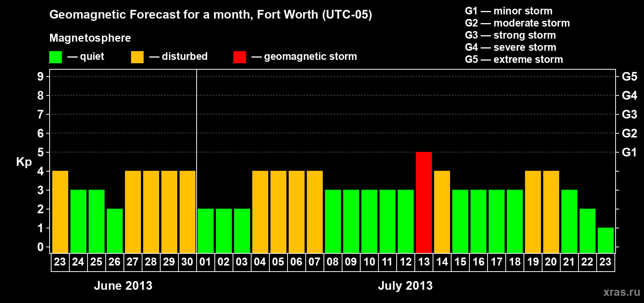Click the right axis label G3
Screen dimensions: 644x303
click(630, 114)
